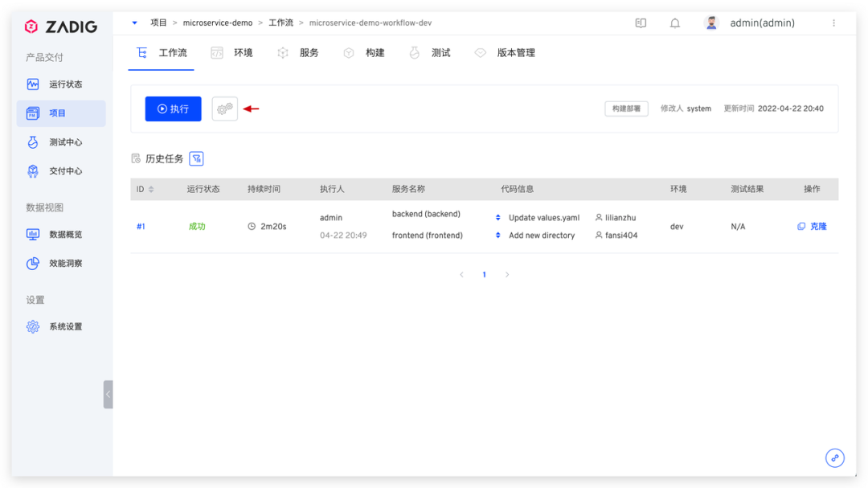
Task: Open the three-dot more menu
Action: click(x=833, y=23)
